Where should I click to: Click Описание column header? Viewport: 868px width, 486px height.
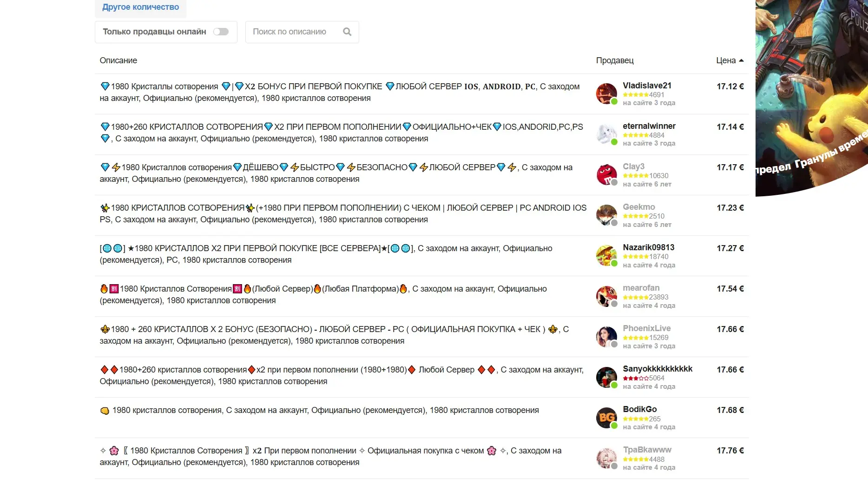(118, 60)
